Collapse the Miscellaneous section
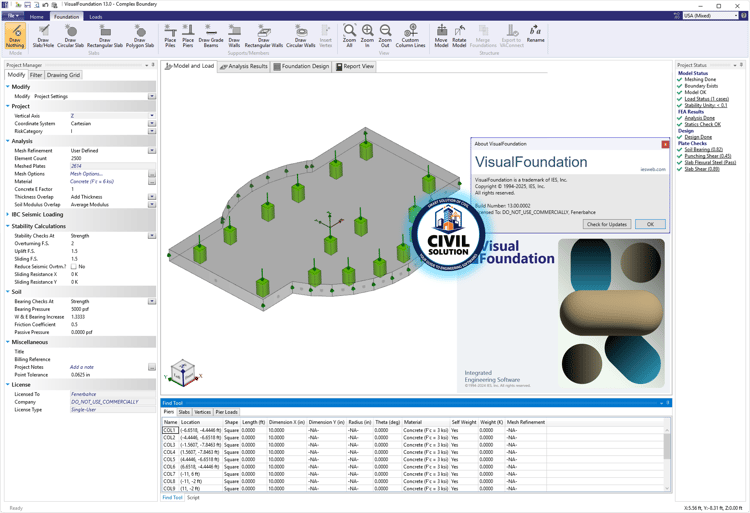 click(x=8, y=342)
